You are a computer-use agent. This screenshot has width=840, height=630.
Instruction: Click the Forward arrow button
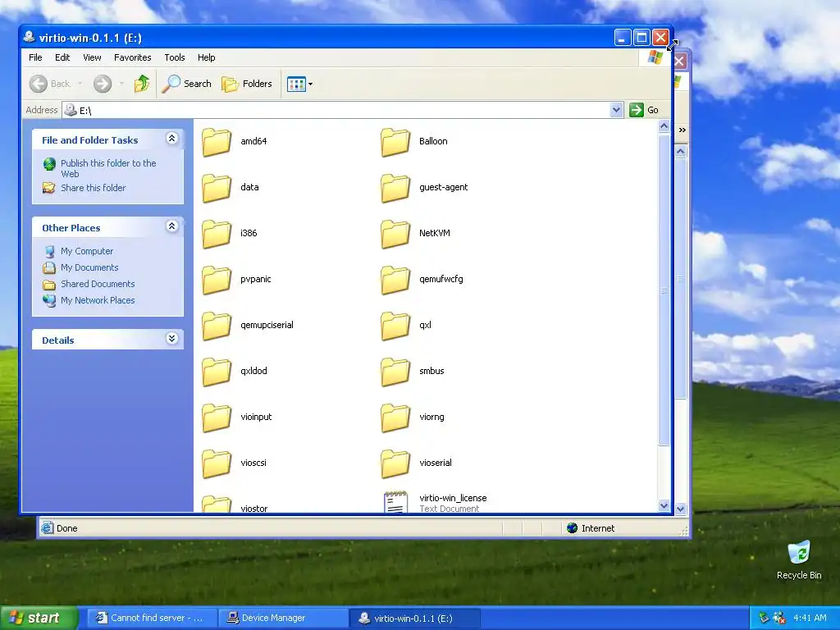[x=103, y=84]
